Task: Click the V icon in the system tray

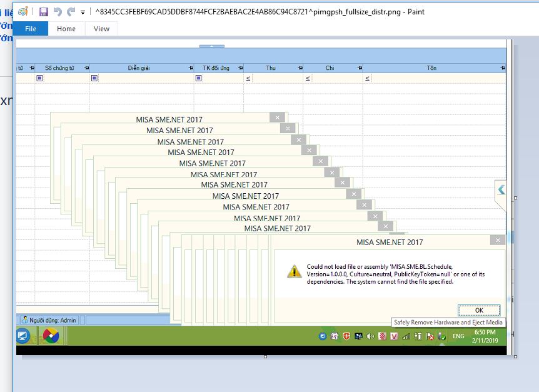Action: coord(394,336)
